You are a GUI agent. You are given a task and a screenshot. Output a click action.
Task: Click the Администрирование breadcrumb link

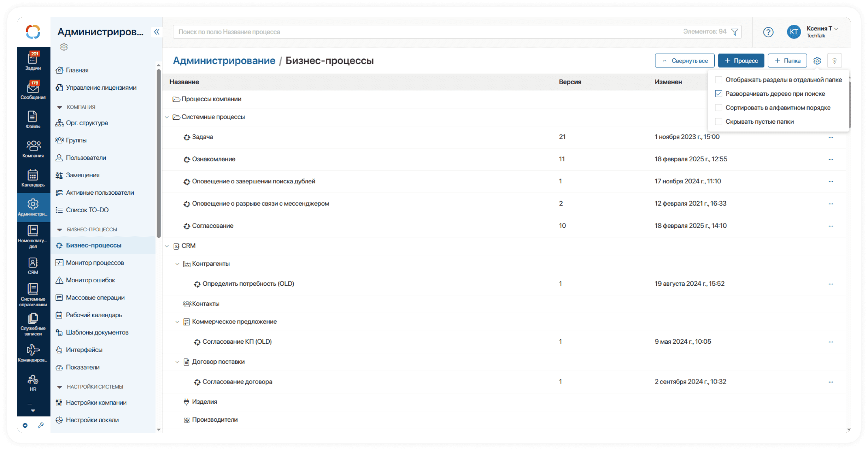click(x=224, y=61)
